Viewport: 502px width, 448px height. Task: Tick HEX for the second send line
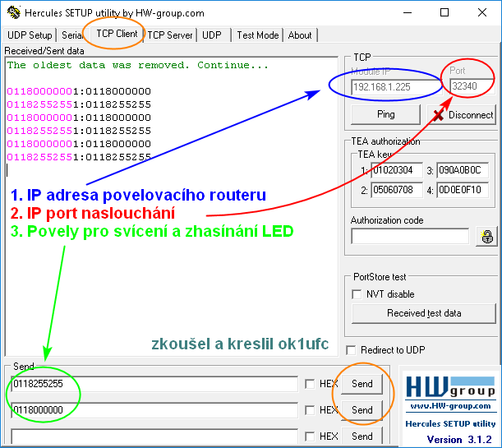pos(309,410)
